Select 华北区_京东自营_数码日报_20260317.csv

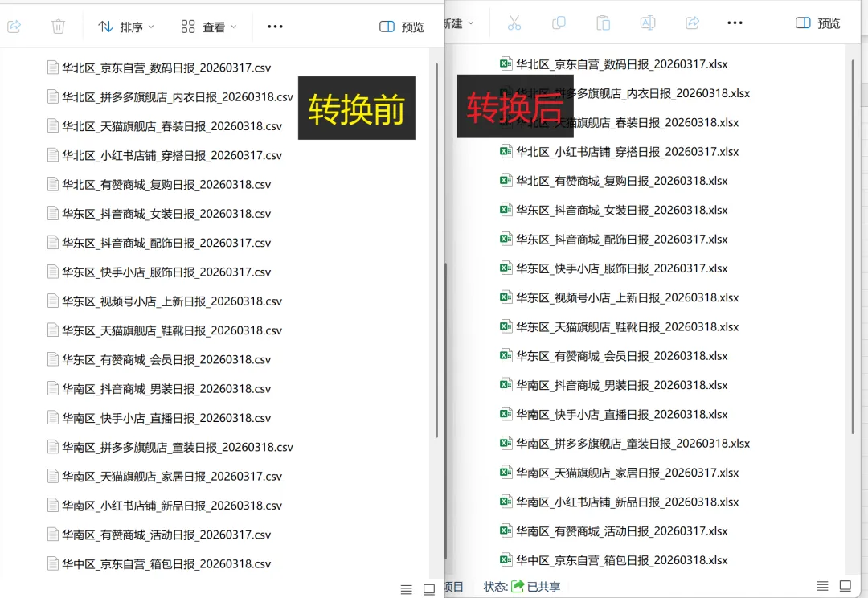(x=159, y=68)
